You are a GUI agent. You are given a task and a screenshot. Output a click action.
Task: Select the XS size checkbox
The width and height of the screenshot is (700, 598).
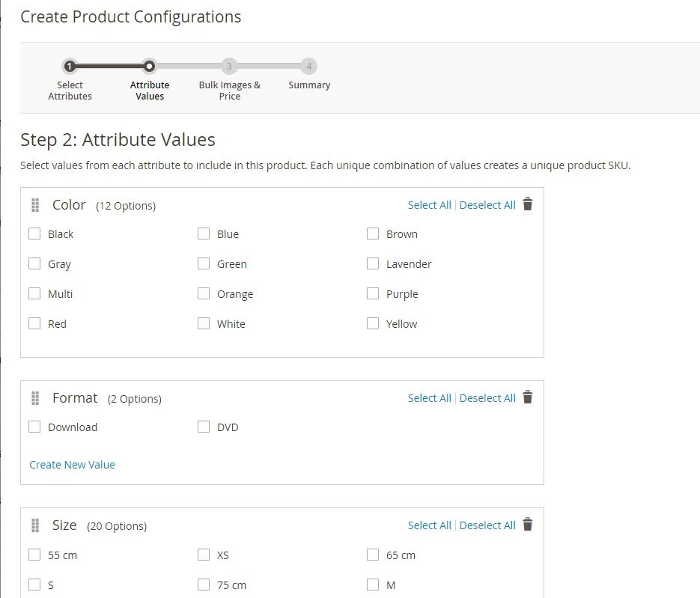[x=204, y=555]
